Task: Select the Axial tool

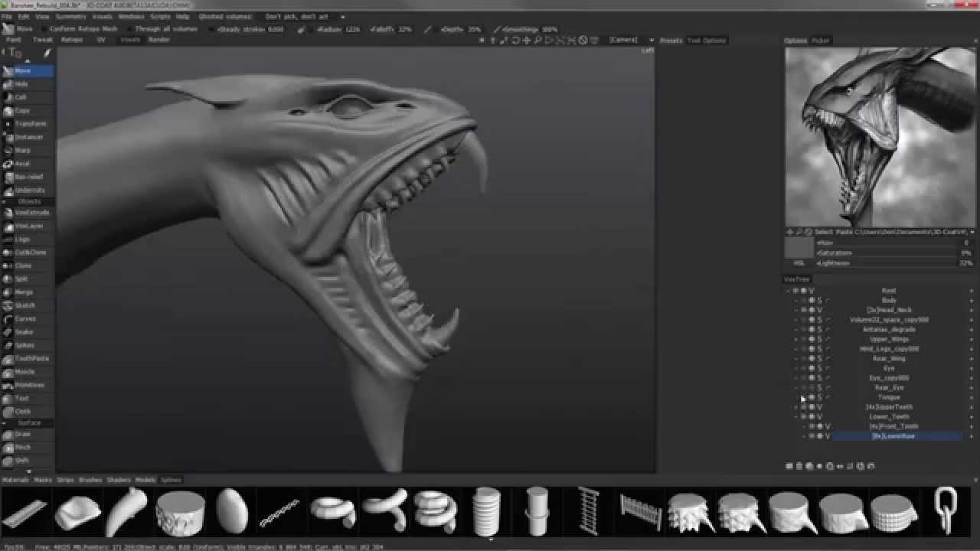Action: [x=27, y=163]
